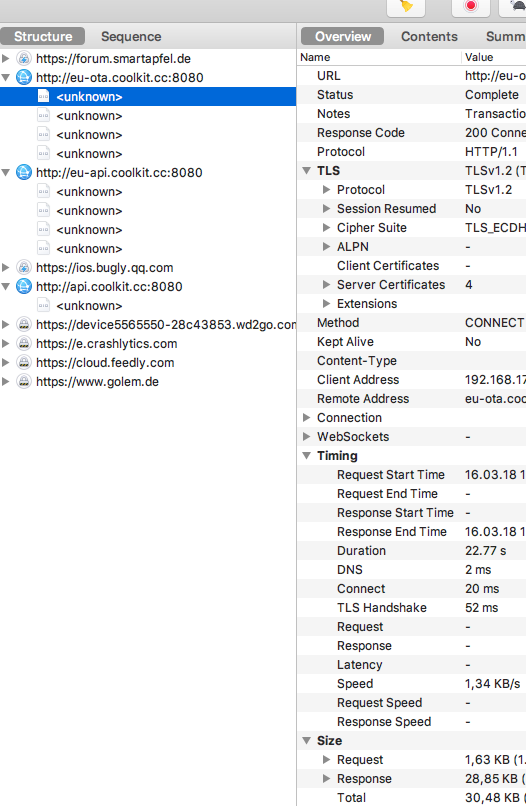Click the globe icon for eu-ota.coolkit.cc:8080

[24, 78]
